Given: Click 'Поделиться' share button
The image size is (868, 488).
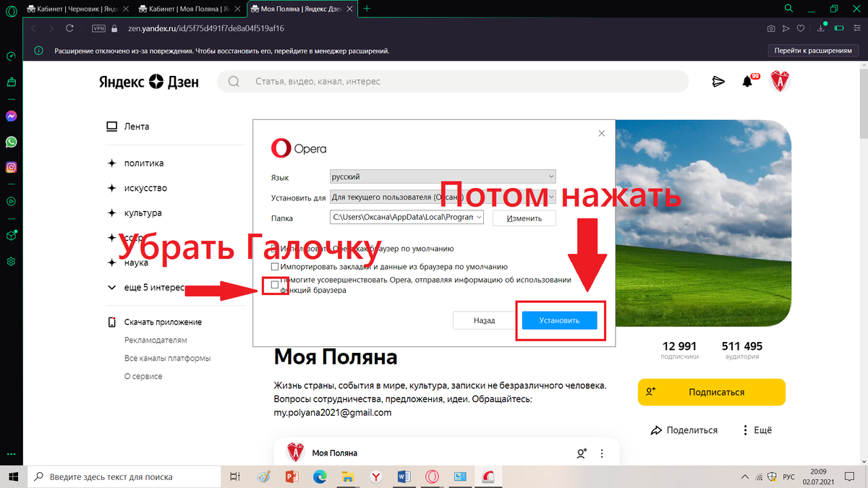Looking at the screenshot, I should pos(684,430).
